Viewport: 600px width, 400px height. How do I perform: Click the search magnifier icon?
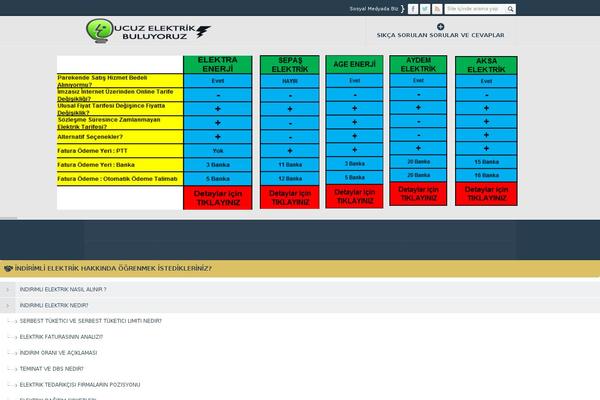pyautogui.click(x=510, y=9)
